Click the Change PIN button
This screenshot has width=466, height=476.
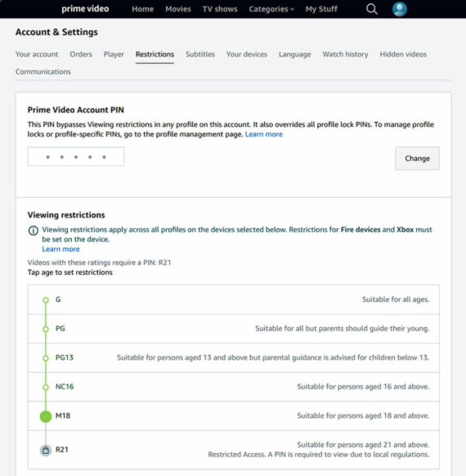pos(417,159)
